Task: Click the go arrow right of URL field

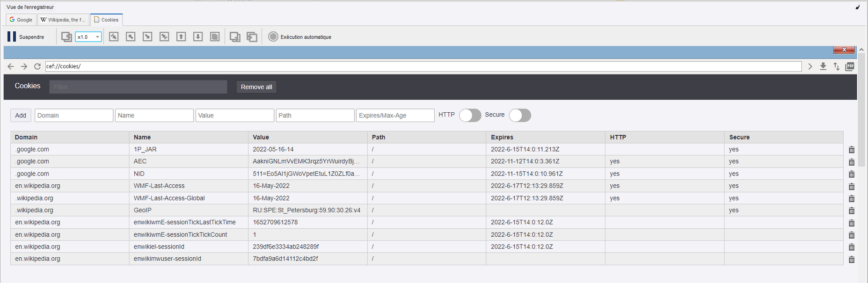Action: pyautogui.click(x=810, y=66)
